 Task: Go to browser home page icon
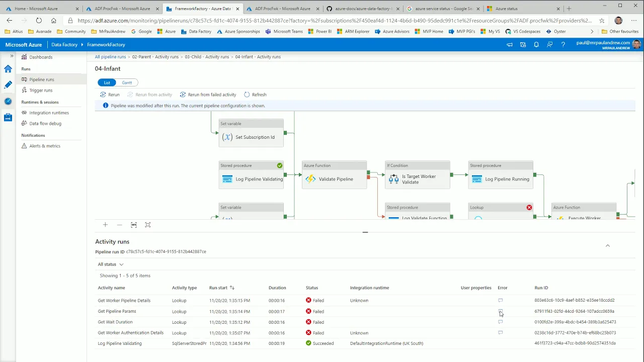[54, 21]
